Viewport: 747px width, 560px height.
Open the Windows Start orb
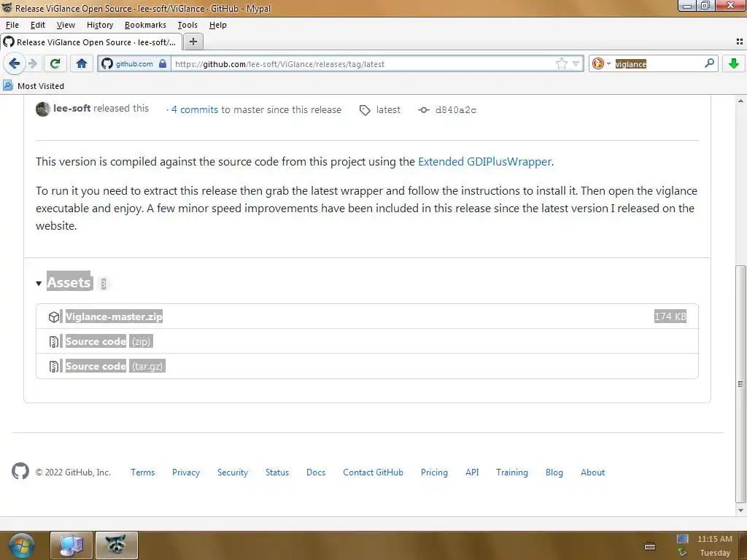[21, 545]
